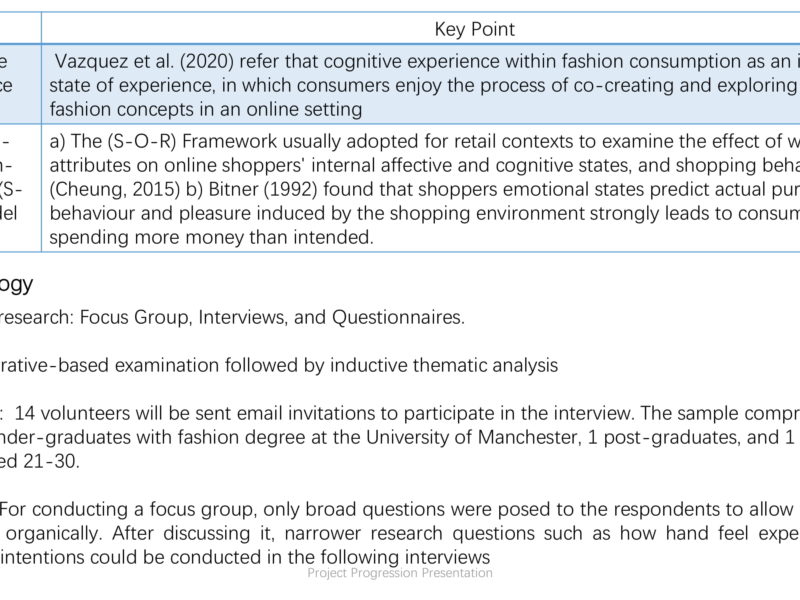800x600 pixels.
Task: Click the first column cell beside the Vazquez row
Action: point(20,84)
